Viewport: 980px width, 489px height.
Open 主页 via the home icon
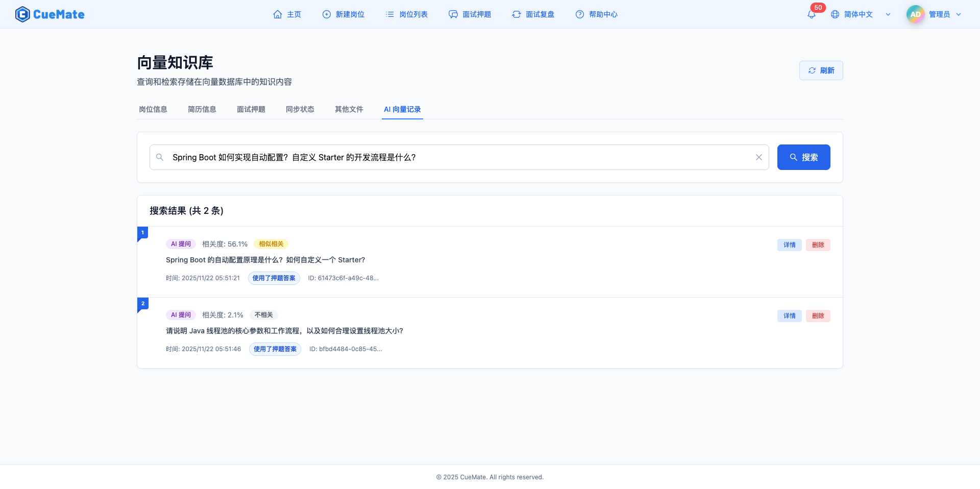277,14
